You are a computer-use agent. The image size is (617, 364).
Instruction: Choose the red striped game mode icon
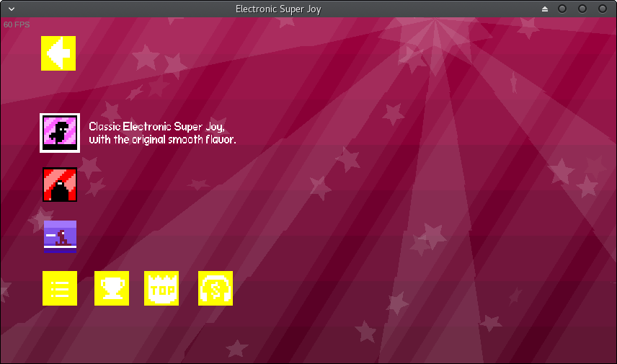[x=60, y=185]
